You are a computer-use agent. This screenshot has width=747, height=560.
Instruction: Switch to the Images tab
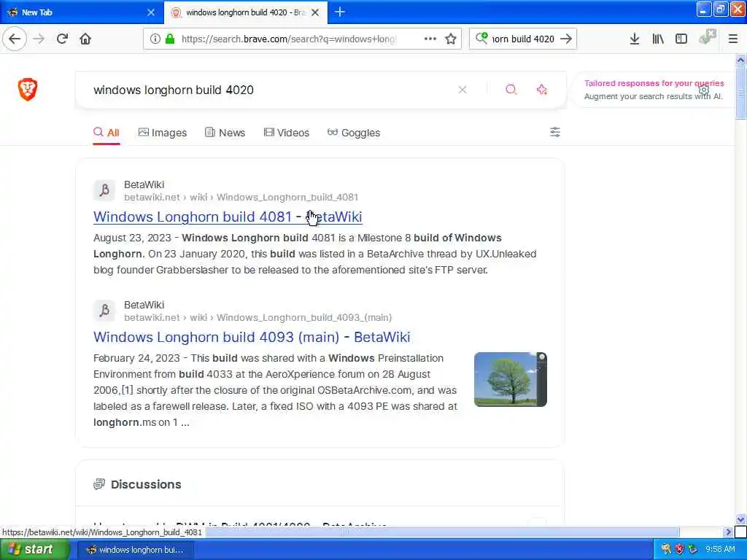tap(163, 133)
